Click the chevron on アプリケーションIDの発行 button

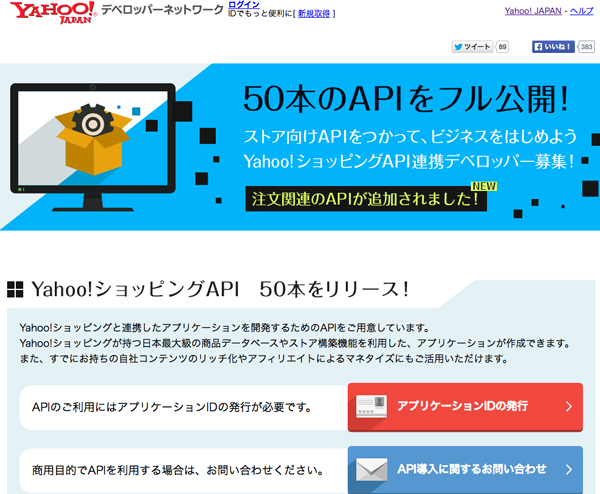click(x=568, y=407)
